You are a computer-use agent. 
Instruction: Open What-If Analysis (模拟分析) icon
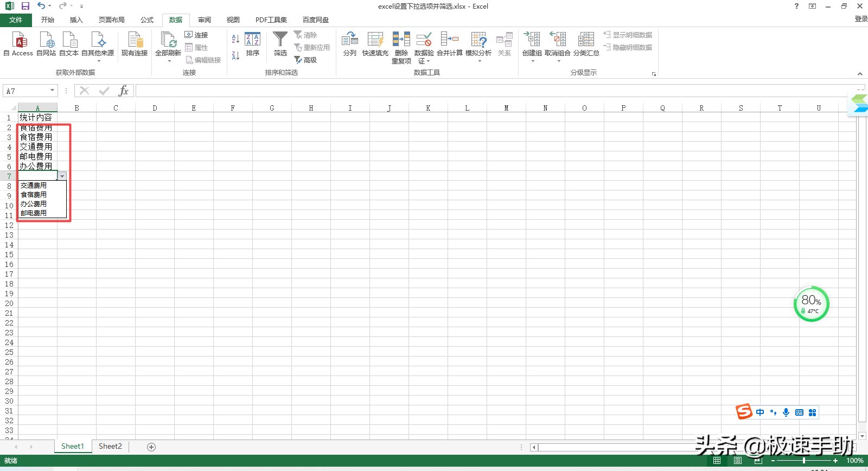click(478, 40)
